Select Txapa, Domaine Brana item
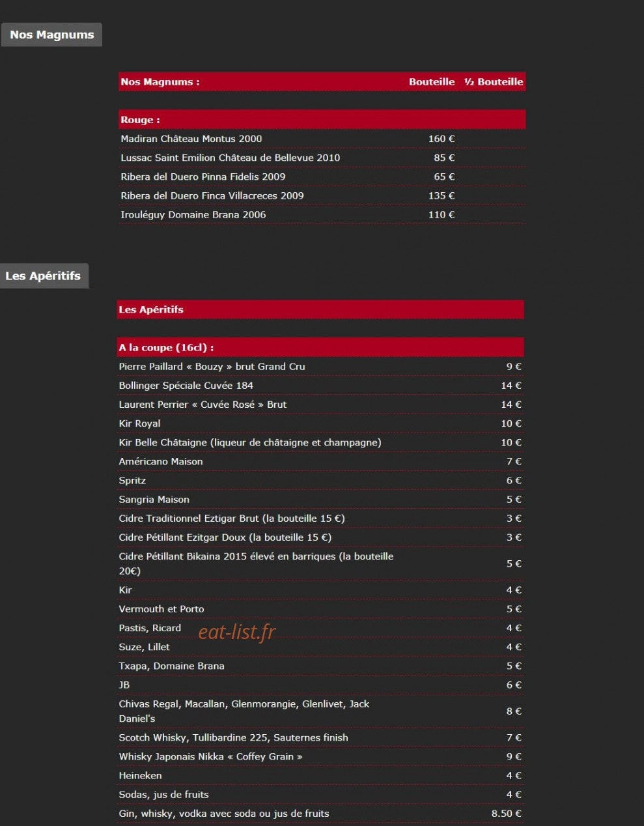This screenshot has height=826, width=644. point(171,666)
